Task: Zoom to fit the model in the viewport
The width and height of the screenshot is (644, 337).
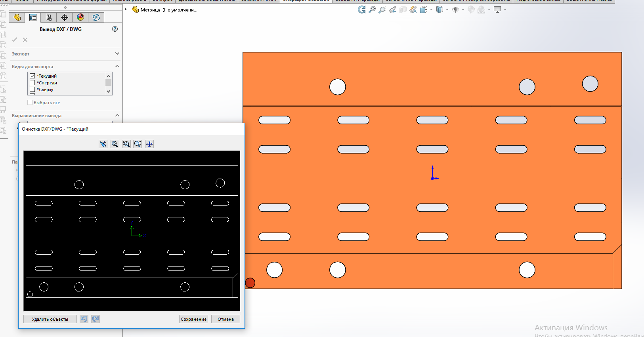Action: tap(372, 10)
